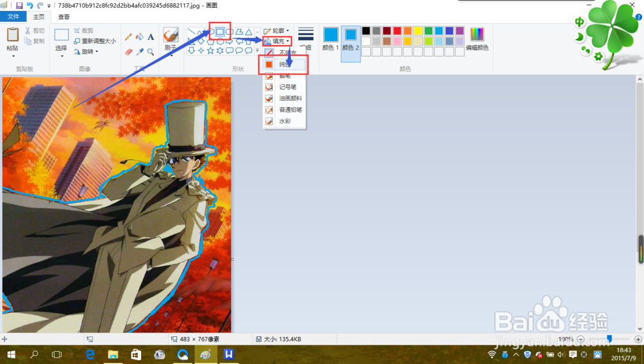Click the Crop (裁剪) button

click(x=84, y=31)
